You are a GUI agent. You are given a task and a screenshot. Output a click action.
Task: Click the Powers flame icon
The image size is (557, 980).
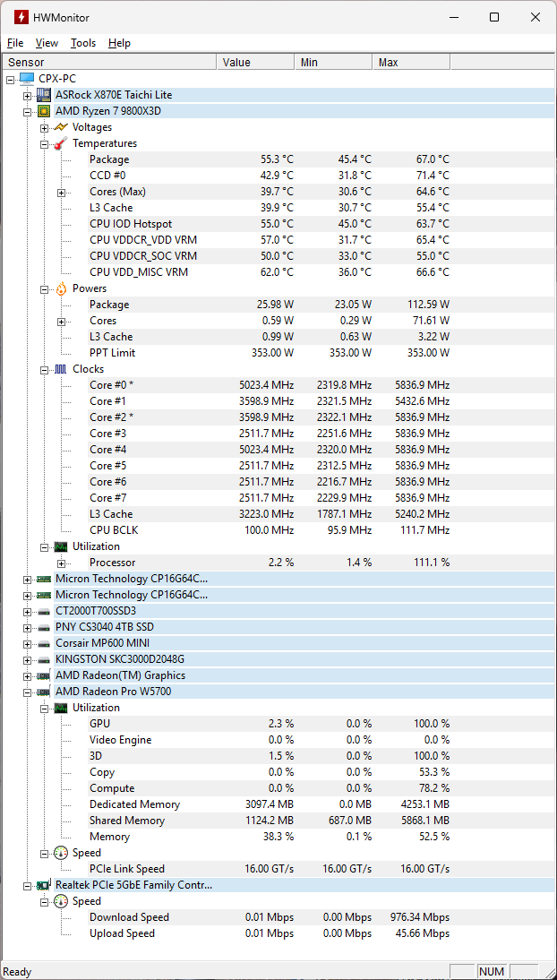[60, 288]
